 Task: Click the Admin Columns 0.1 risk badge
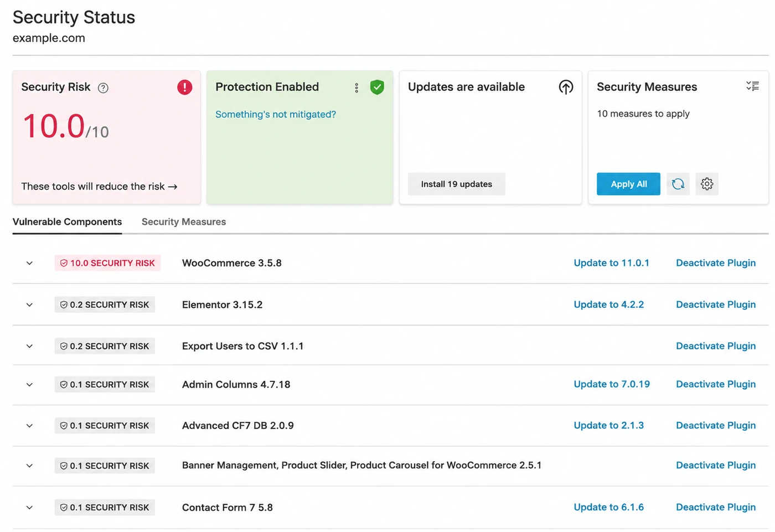(x=105, y=384)
